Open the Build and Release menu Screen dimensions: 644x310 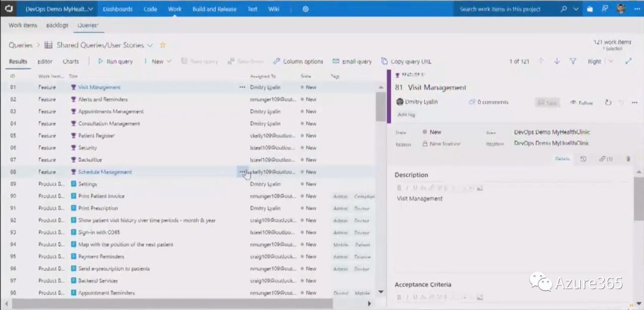click(214, 9)
